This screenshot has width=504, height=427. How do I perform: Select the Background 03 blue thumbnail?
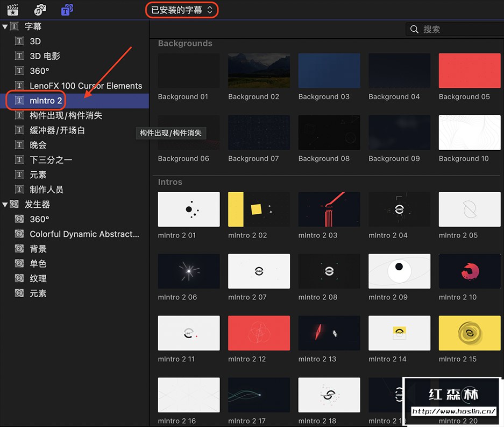click(329, 71)
